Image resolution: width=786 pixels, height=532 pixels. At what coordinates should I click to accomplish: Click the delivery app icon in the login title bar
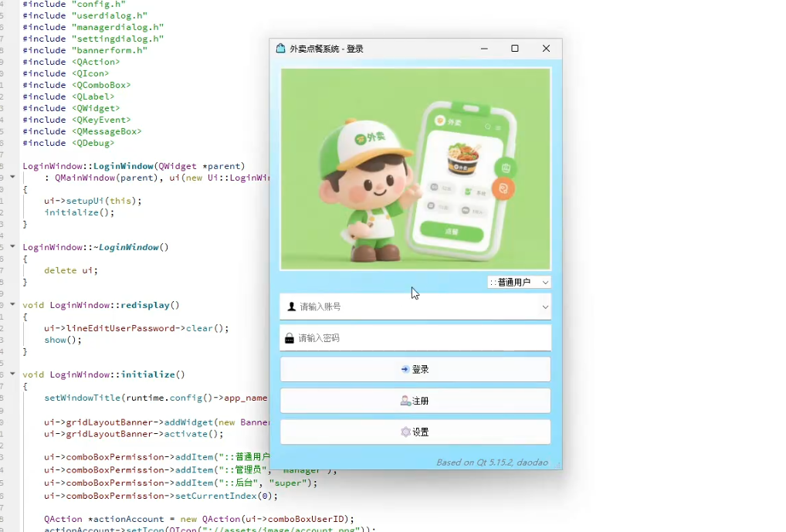280,48
